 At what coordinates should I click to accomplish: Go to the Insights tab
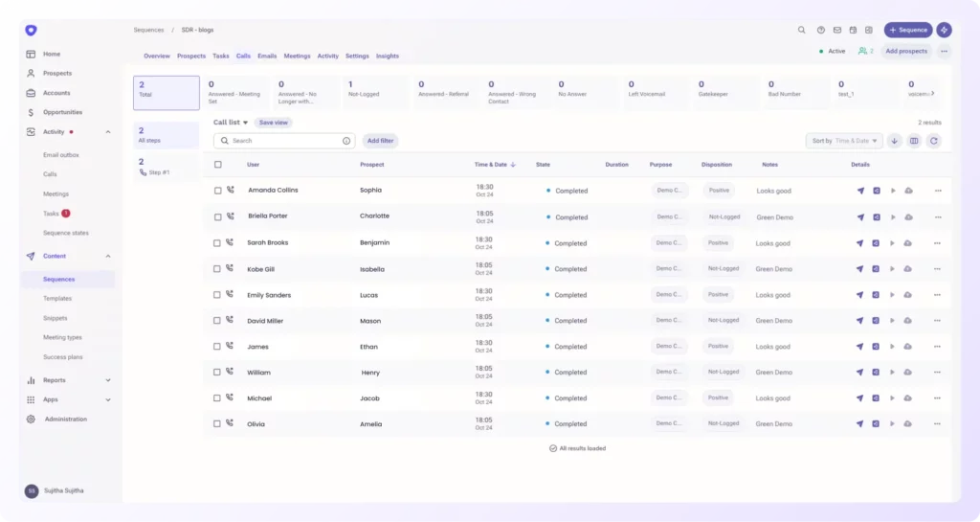click(388, 57)
